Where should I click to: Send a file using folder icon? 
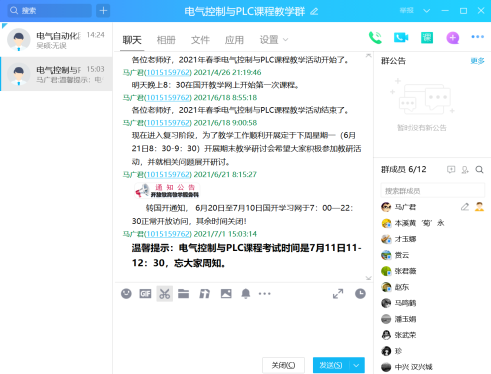pos(183,294)
